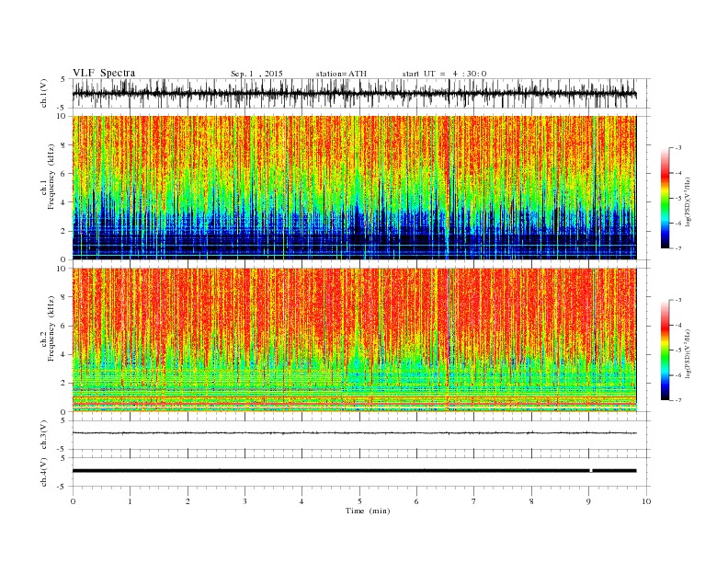Click the time axis tick label "5"

pyautogui.click(x=359, y=501)
